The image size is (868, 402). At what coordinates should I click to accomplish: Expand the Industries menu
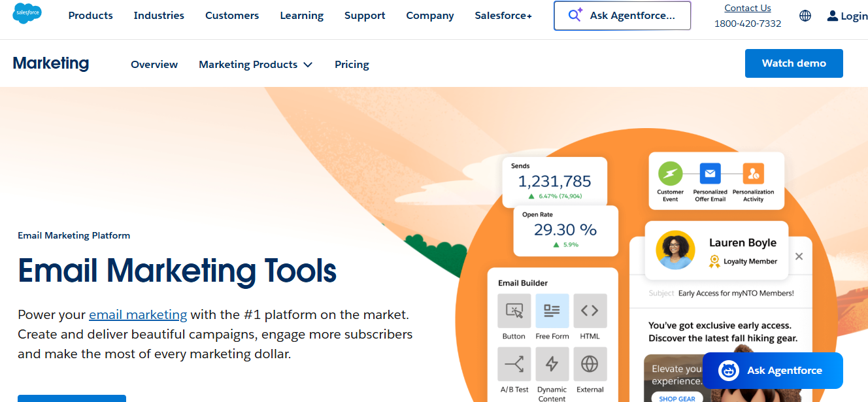(x=158, y=15)
